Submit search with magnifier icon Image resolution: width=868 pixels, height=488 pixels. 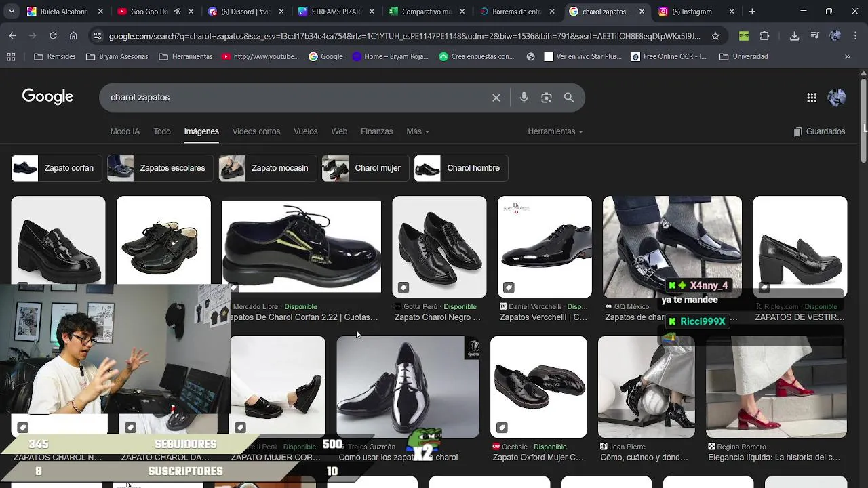[x=569, y=98]
